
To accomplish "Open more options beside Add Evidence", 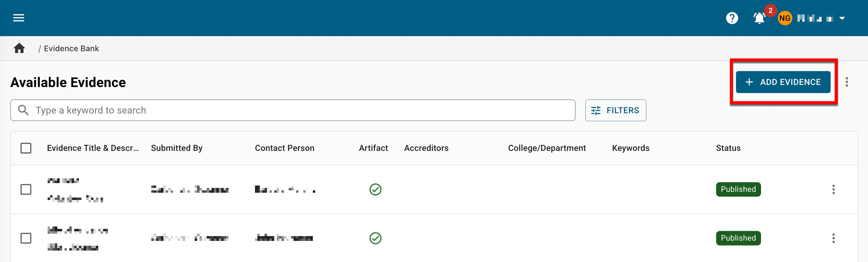I will (846, 82).
